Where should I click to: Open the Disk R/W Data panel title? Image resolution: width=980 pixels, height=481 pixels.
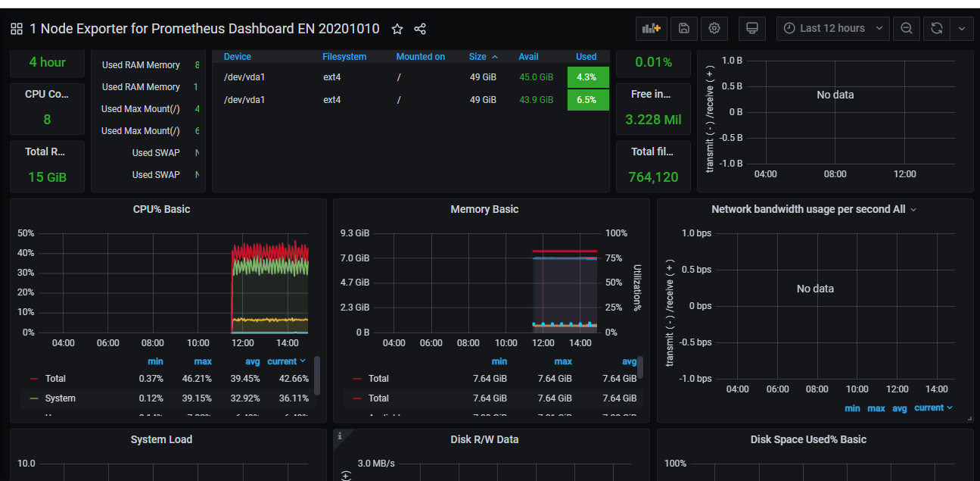coord(484,439)
